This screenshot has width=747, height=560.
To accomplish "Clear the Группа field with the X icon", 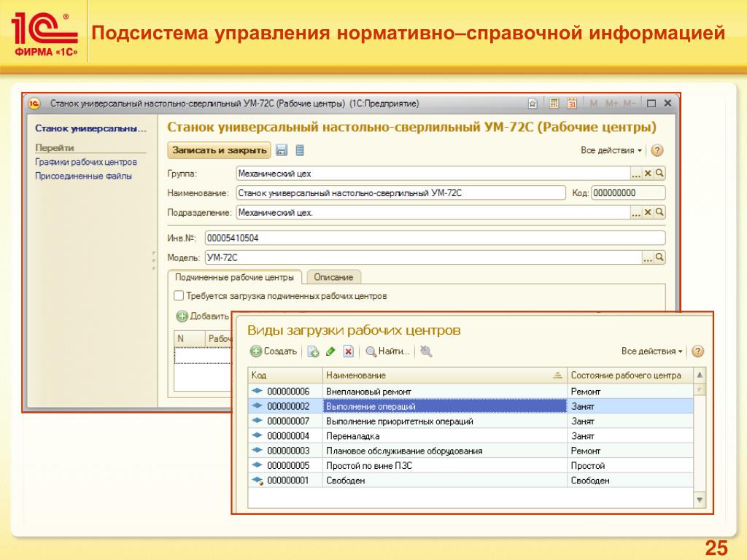I will tap(648, 174).
